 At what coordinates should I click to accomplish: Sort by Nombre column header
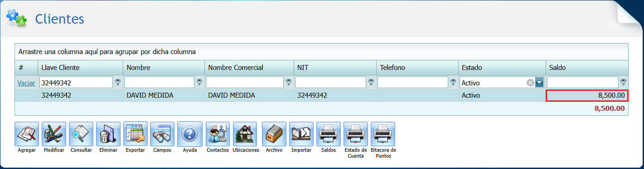pos(164,67)
